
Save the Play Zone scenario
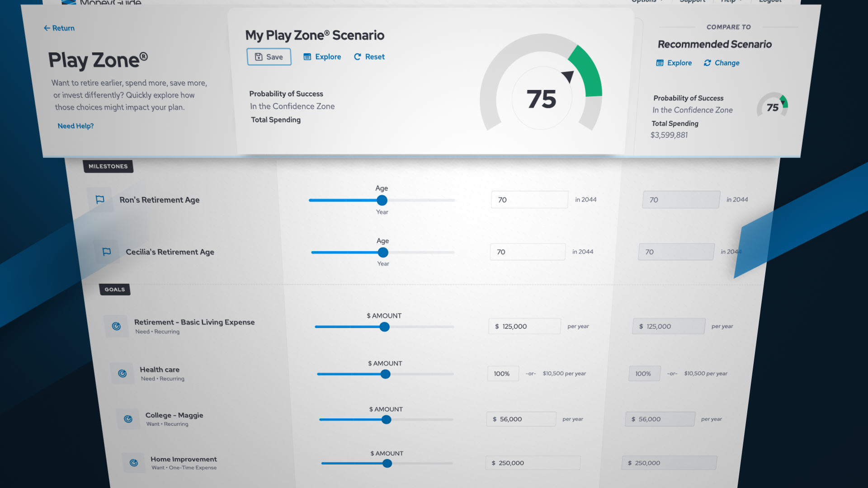pyautogui.click(x=269, y=57)
